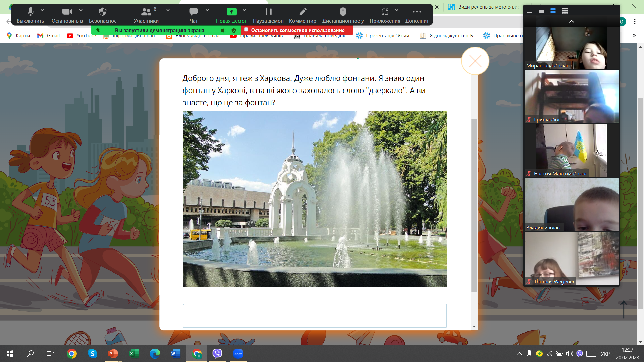Viewport: 644px width, 362px height.
Task: Show hidden tray icons chevron
Action: pos(519,354)
